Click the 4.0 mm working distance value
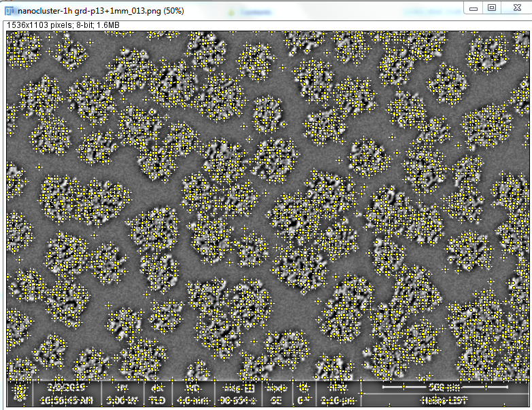Viewport: 532px width, 410px height. point(190,399)
